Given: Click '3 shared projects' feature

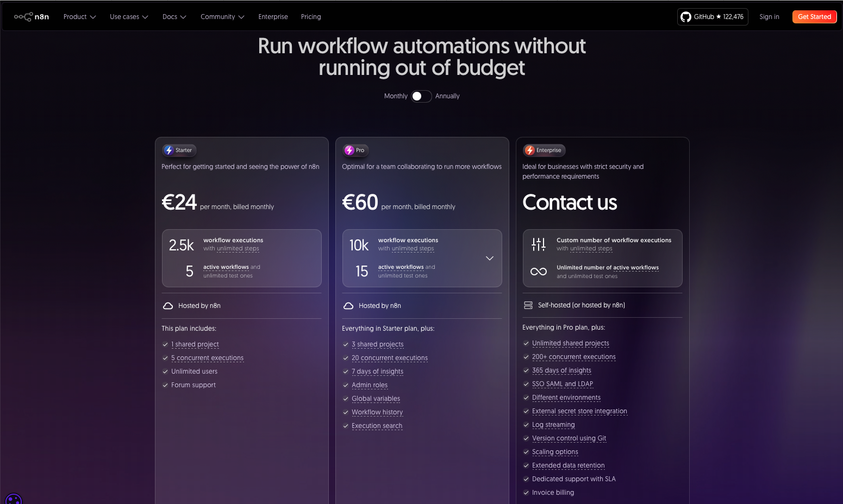Looking at the screenshot, I should [378, 344].
